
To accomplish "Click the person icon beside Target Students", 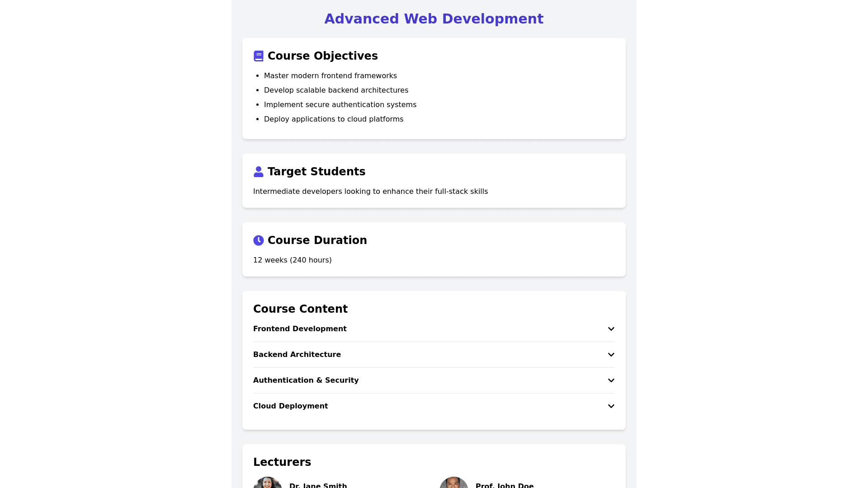I will click(x=258, y=172).
